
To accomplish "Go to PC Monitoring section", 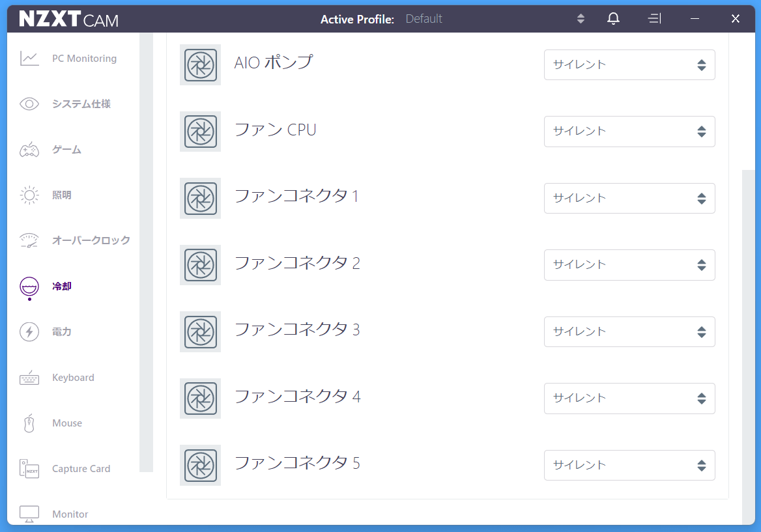I will tap(84, 59).
